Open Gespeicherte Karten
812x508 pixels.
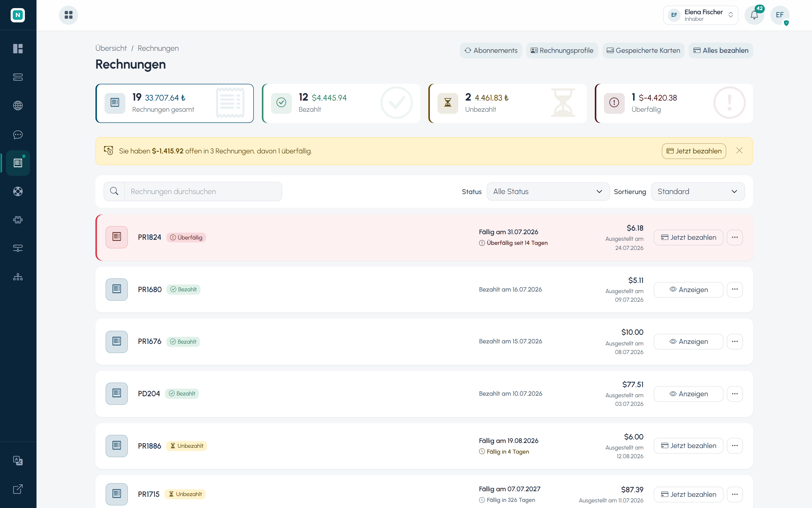coord(643,50)
